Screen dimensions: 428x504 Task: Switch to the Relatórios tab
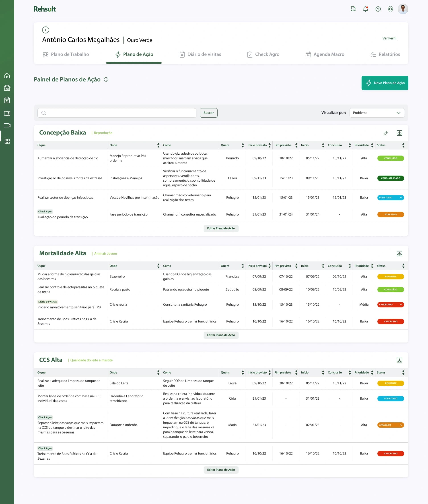(385, 54)
